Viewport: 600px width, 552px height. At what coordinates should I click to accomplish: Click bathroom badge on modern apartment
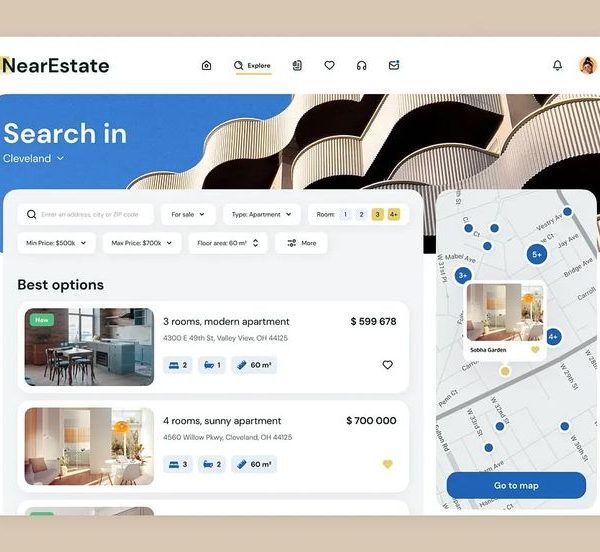click(x=212, y=365)
